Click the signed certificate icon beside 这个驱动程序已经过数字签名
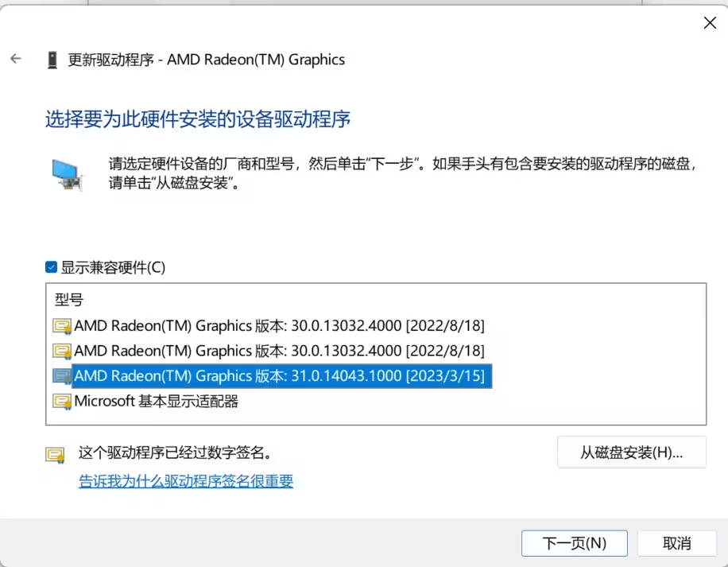The height and width of the screenshot is (567, 728). click(x=55, y=455)
